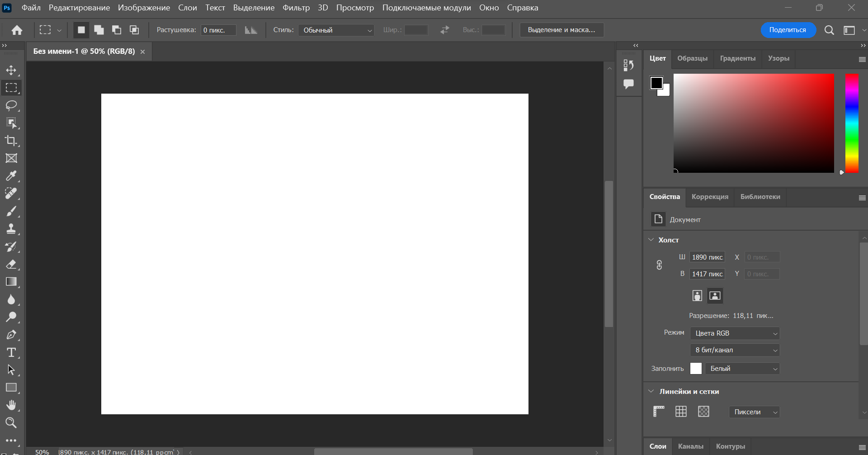Screen dimensions: 868x455
Task: Enable the Add to selection mode
Action: 99,30
